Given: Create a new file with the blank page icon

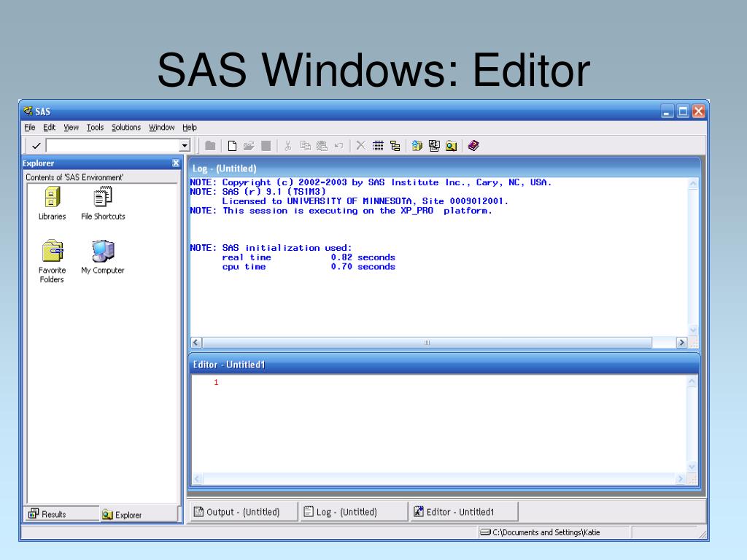Looking at the screenshot, I should pyautogui.click(x=232, y=146).
